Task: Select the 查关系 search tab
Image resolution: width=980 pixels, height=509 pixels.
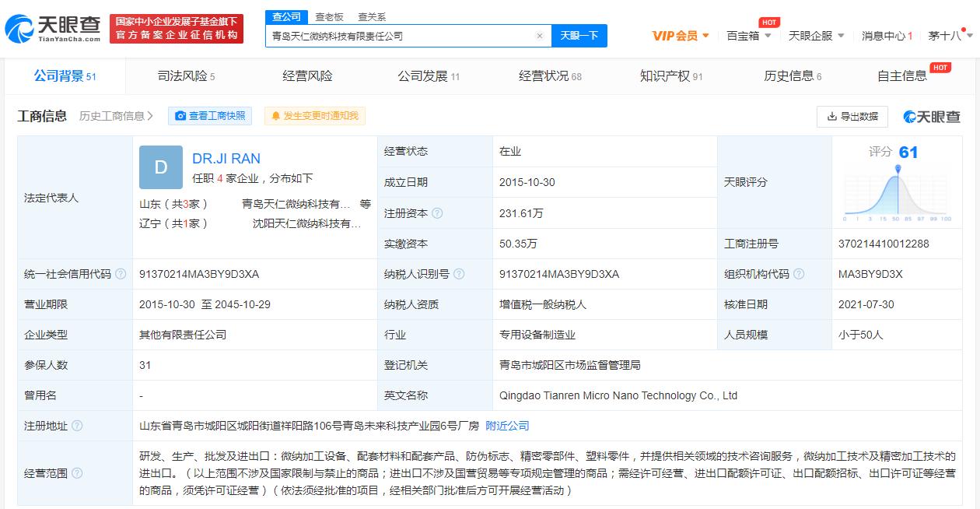Action: 372,16
